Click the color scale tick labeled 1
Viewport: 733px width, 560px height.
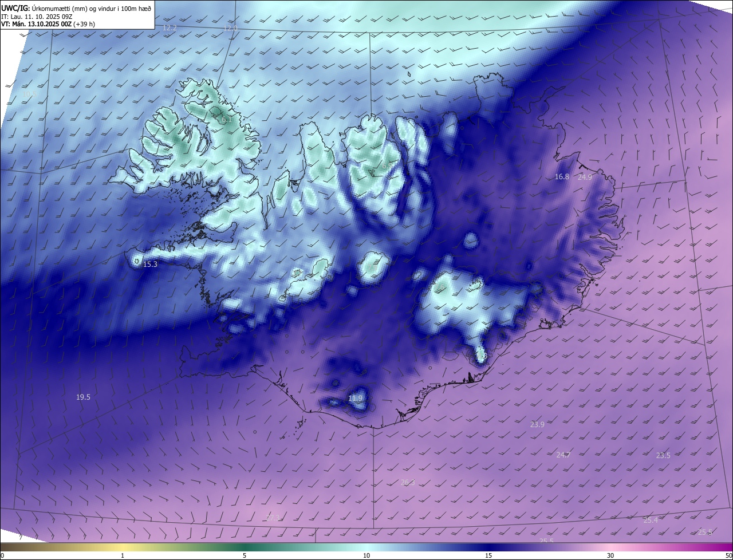tap(123, 555)
